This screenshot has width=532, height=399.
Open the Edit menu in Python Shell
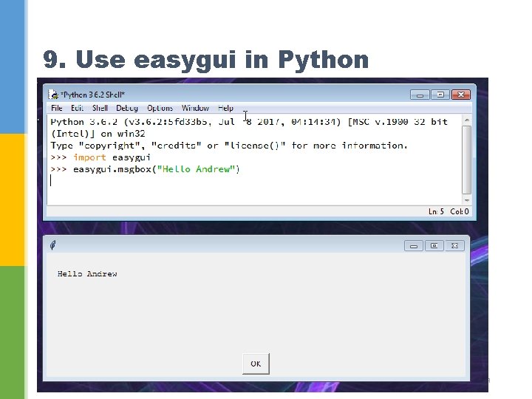(x=77, y=108)
